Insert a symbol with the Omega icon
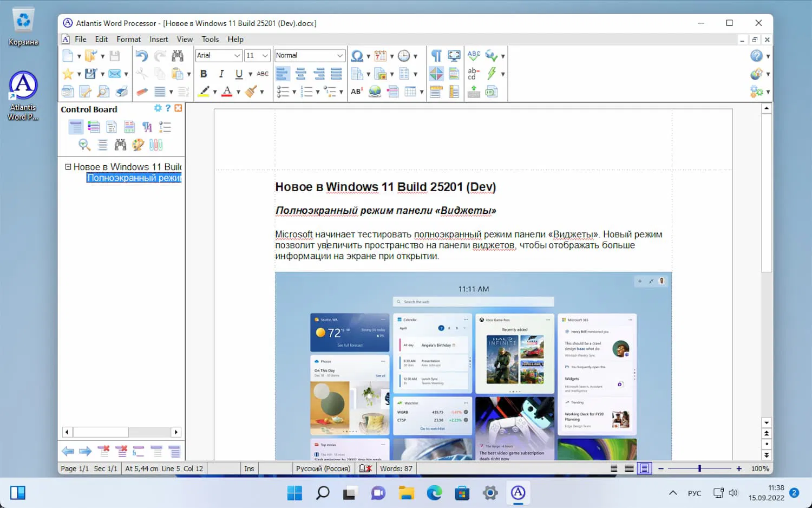 coord(357,56)
